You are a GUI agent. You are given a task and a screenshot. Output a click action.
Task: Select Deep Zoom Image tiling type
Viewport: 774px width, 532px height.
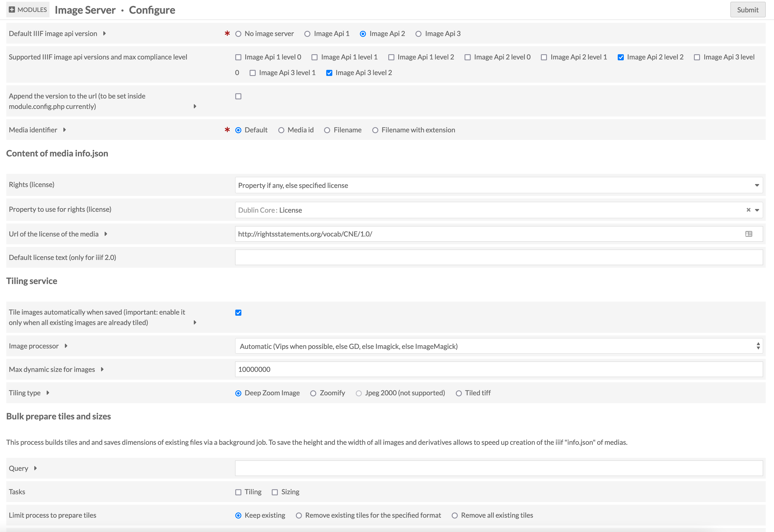pos(238,393)
